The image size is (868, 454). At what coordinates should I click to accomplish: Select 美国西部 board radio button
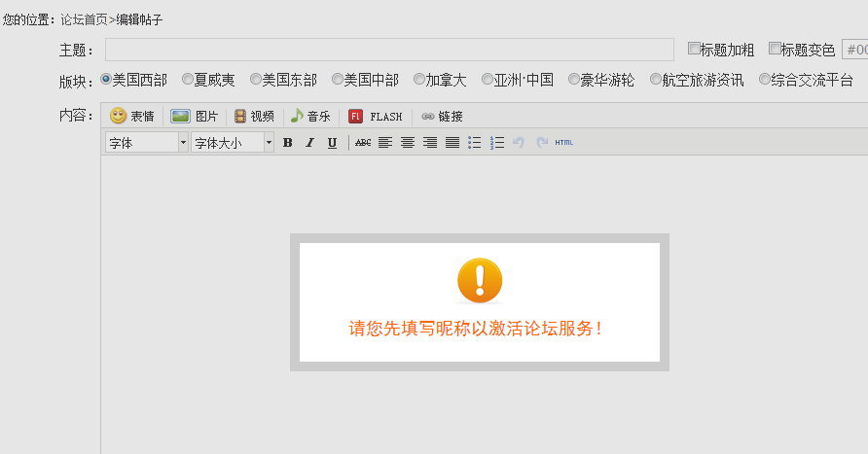point(106,79)
